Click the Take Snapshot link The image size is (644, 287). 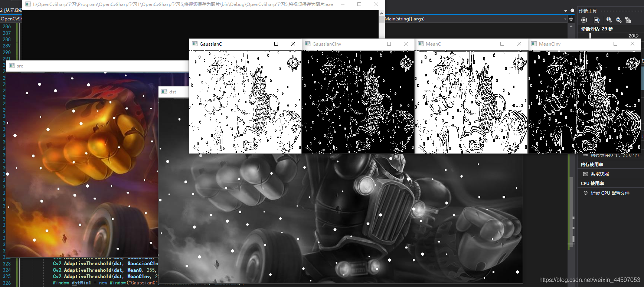(x=599, y=174)
